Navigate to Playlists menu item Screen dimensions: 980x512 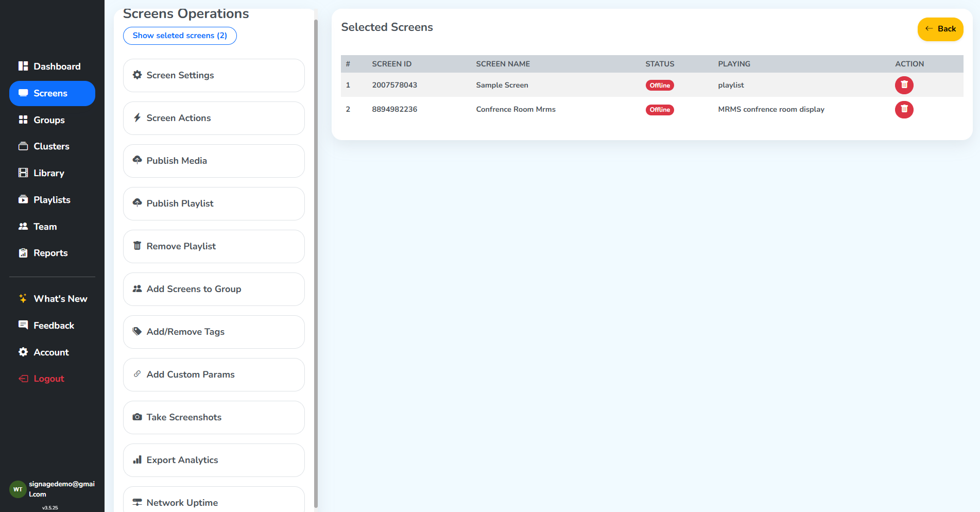pos(52,200)
